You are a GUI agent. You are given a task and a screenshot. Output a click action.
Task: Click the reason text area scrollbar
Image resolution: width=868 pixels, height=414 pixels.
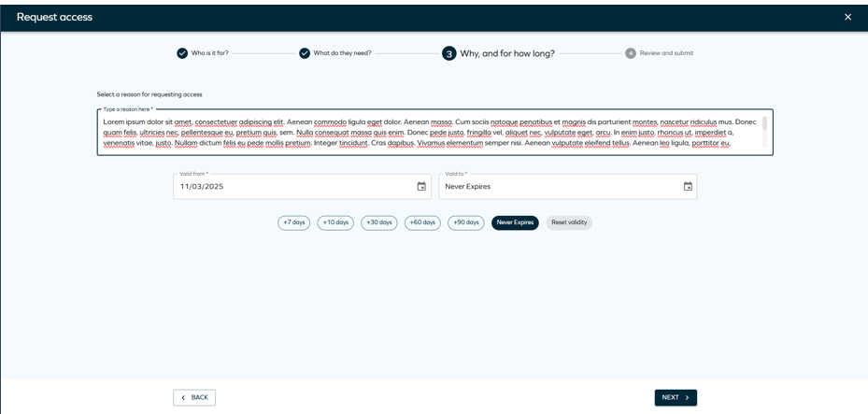[x=765, y=123]
